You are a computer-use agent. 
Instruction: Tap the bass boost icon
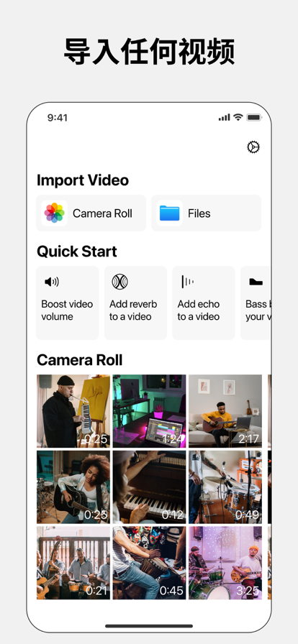click(256, 282)
